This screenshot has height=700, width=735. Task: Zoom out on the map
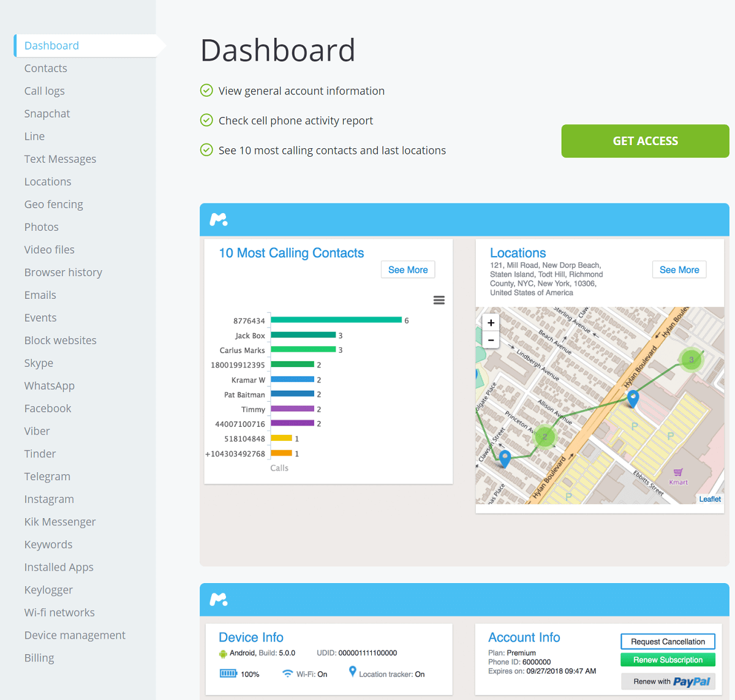point(491,340)
